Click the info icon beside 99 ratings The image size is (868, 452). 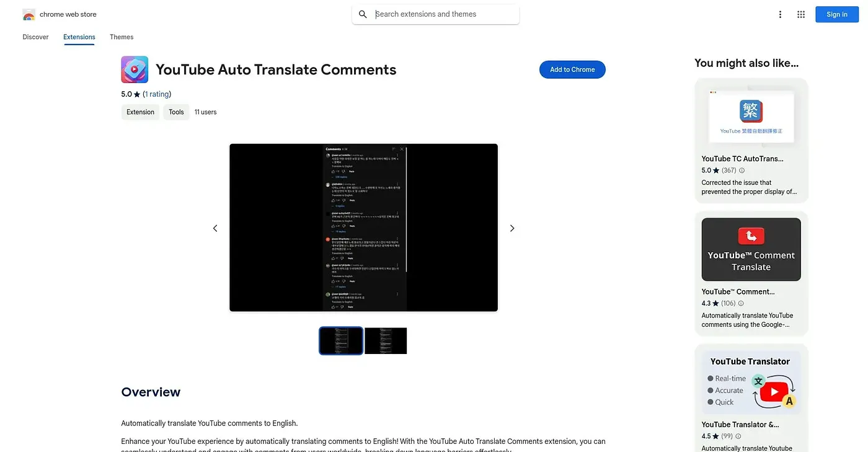tap(738, 436)
